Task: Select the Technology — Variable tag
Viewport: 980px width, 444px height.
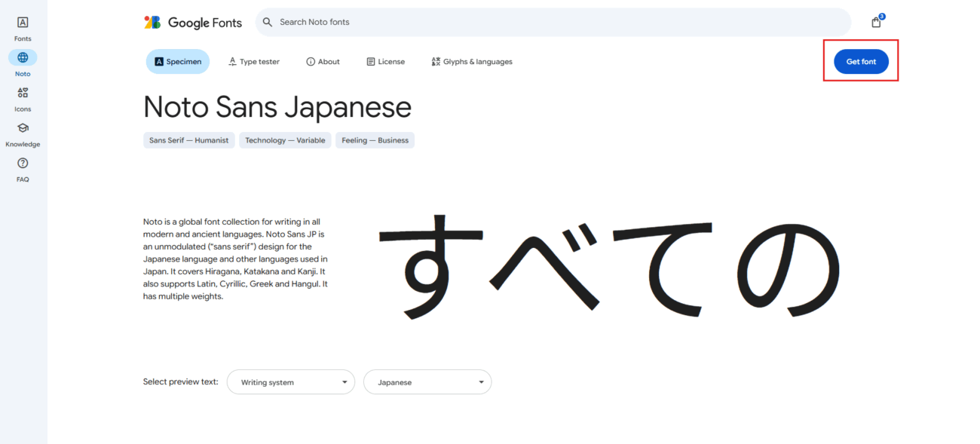Action: coord(285,140)
